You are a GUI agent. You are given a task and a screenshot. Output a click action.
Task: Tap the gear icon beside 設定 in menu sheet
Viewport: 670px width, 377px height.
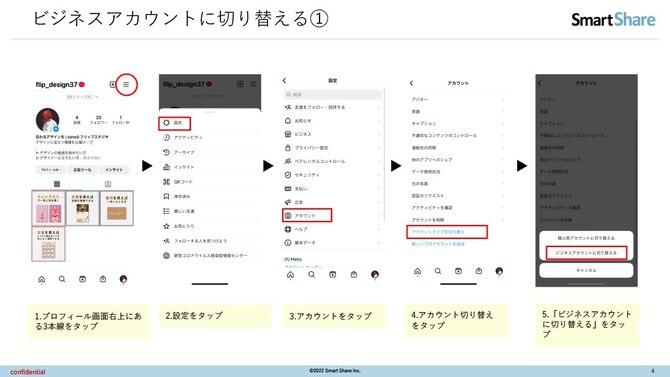(x=166, y=123)
